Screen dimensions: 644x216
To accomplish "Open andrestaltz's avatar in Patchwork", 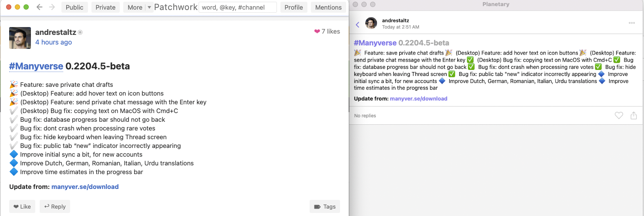I will pyautogui.click(x=20, y=38).
